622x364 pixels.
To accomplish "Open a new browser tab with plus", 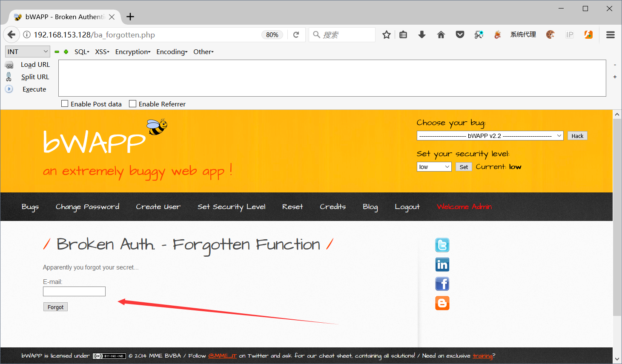I will [130, 17].
